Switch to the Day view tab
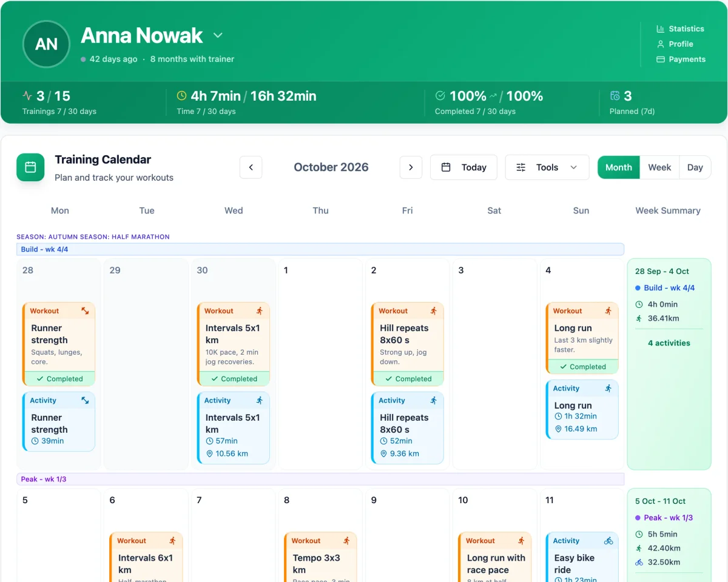The height and width of the screenshot is (582, 728). tap(695, 167)
